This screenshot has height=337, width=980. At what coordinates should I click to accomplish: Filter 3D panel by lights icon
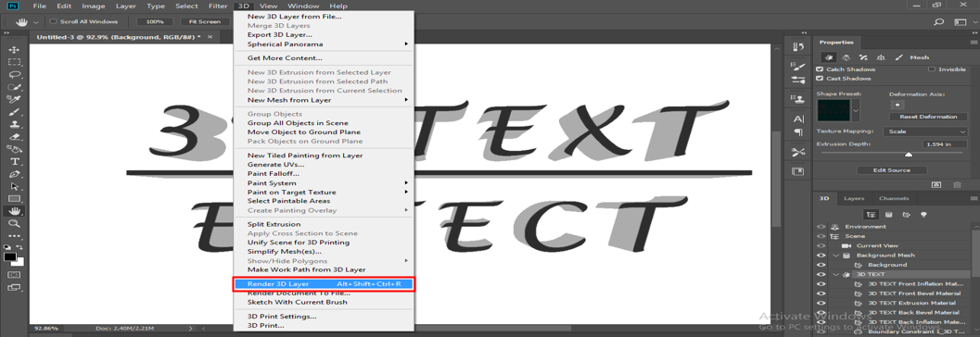click(923, 214)
